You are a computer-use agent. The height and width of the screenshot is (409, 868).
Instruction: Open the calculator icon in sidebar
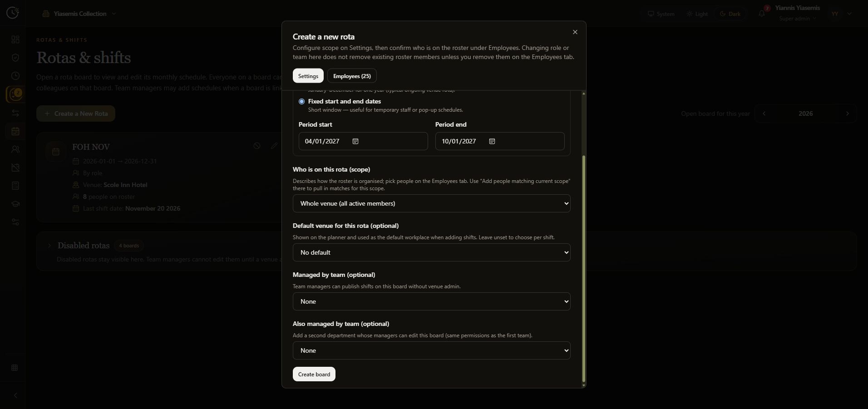(x=15, y=186)
